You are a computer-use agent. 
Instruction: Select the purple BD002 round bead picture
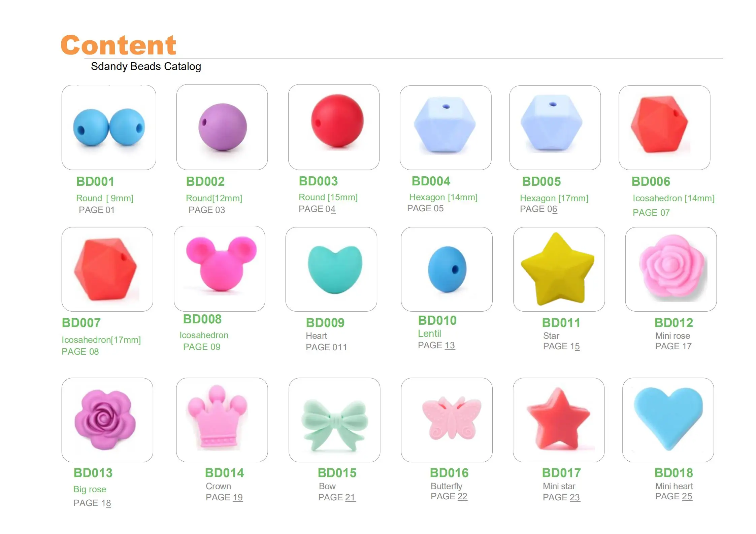pyautogui.click(x=222, y=127)
